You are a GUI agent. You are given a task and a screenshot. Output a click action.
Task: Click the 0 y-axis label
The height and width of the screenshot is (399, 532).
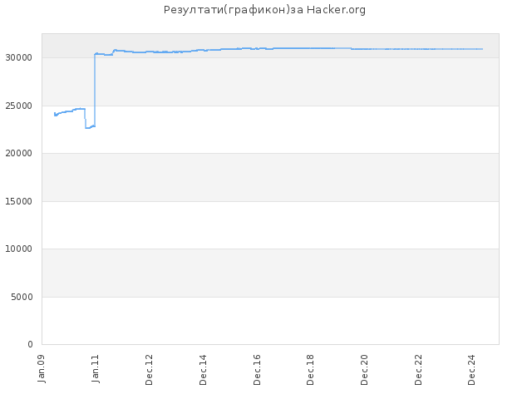click(x=30, y=345)
